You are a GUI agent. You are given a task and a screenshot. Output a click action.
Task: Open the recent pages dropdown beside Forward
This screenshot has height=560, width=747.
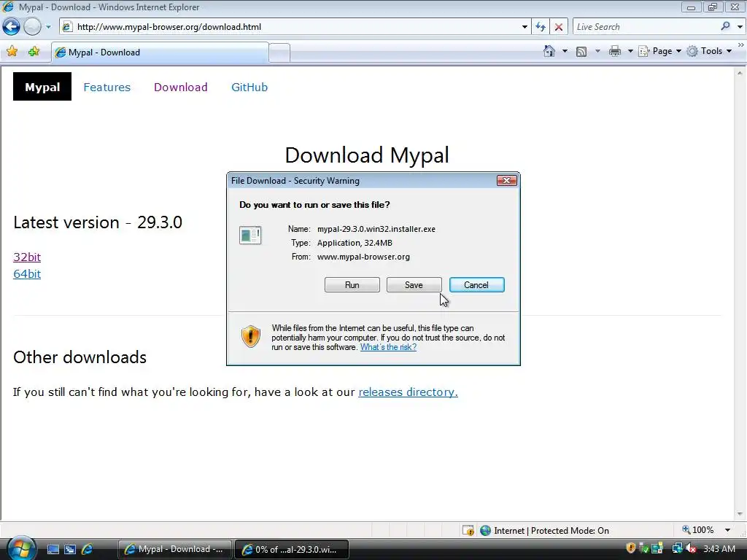[x=48, y=27]
